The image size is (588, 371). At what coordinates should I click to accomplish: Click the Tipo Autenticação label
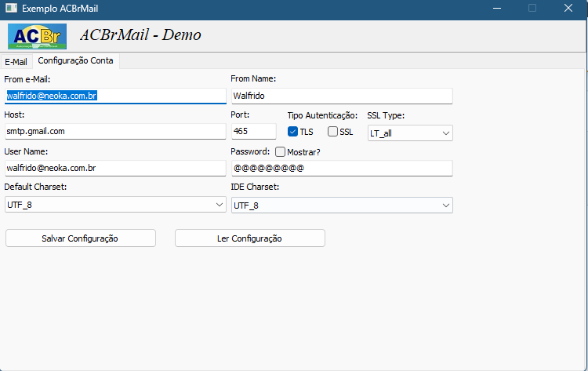[x=322, y=115]
